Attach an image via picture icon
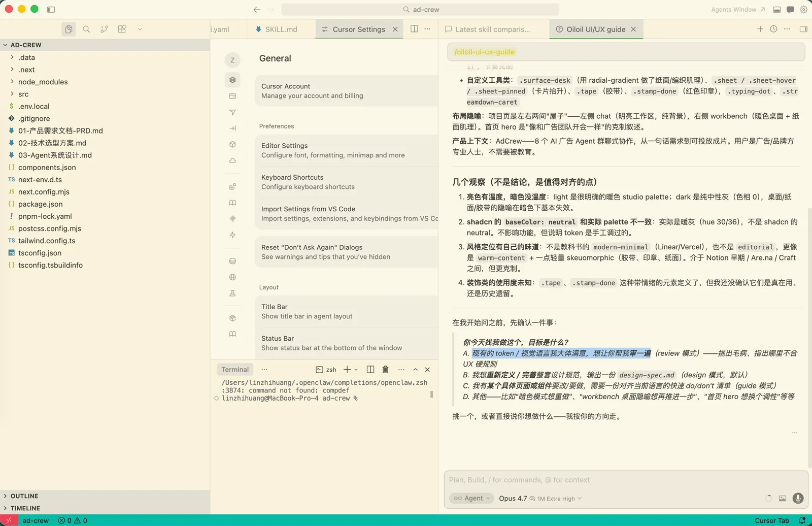The image size is (812, 526). 783,499
